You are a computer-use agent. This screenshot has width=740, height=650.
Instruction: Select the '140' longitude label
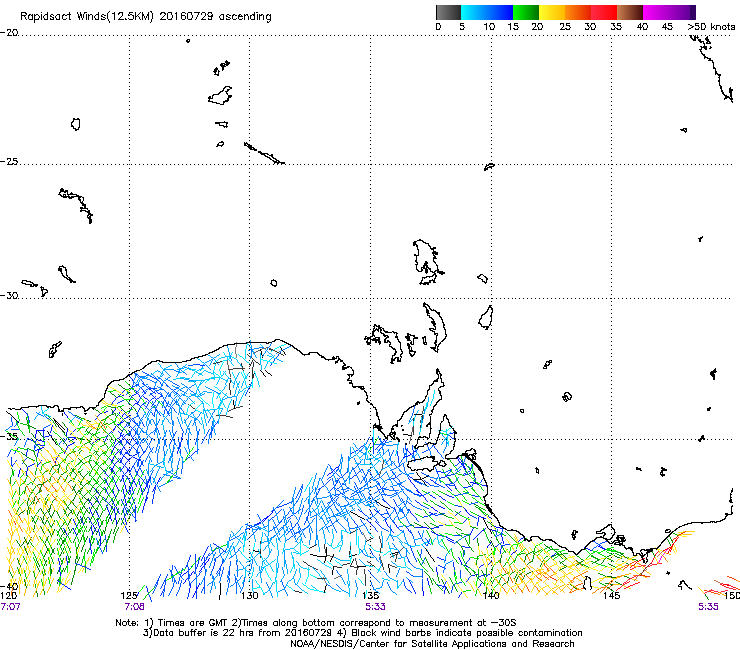tap(491, 595)
